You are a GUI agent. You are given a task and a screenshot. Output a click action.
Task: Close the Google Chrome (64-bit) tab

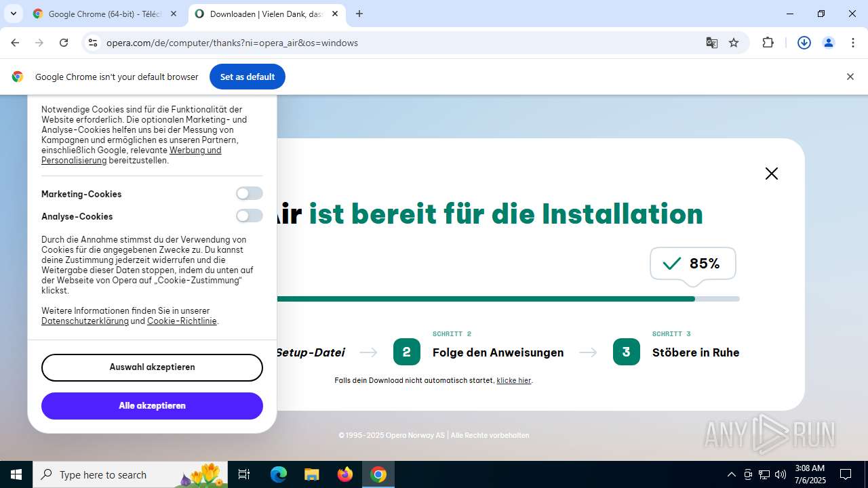[x=174, y=14]
